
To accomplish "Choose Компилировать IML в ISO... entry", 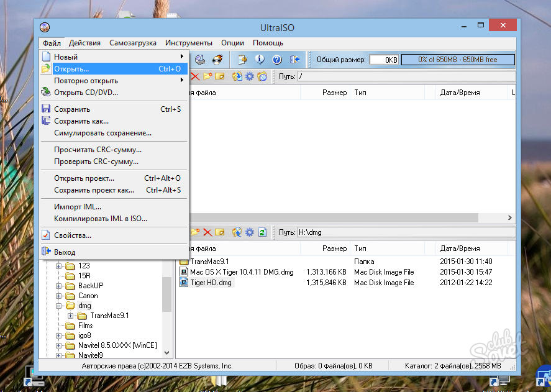I will (114, 219).
